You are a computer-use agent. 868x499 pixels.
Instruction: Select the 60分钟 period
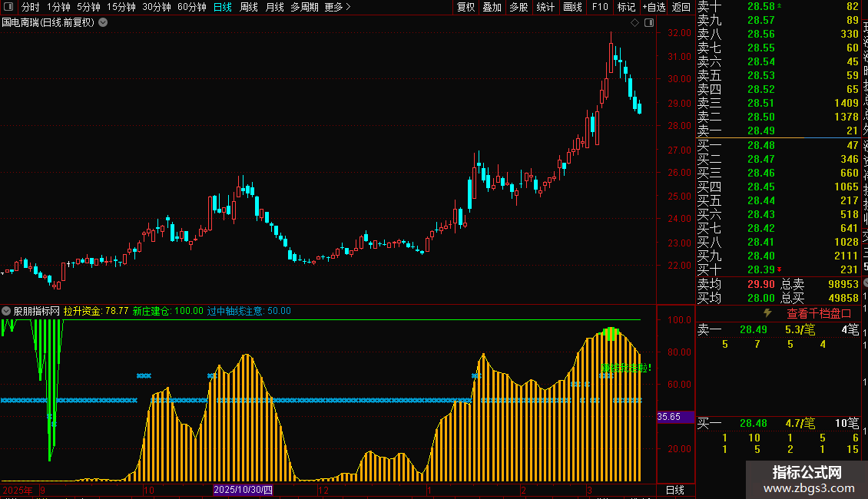pos(192,7)
